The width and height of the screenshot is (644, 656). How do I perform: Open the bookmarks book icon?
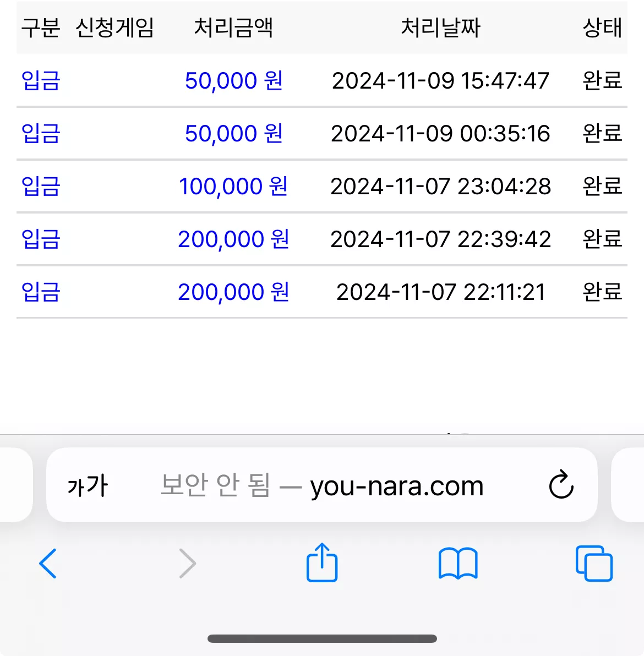458,563
